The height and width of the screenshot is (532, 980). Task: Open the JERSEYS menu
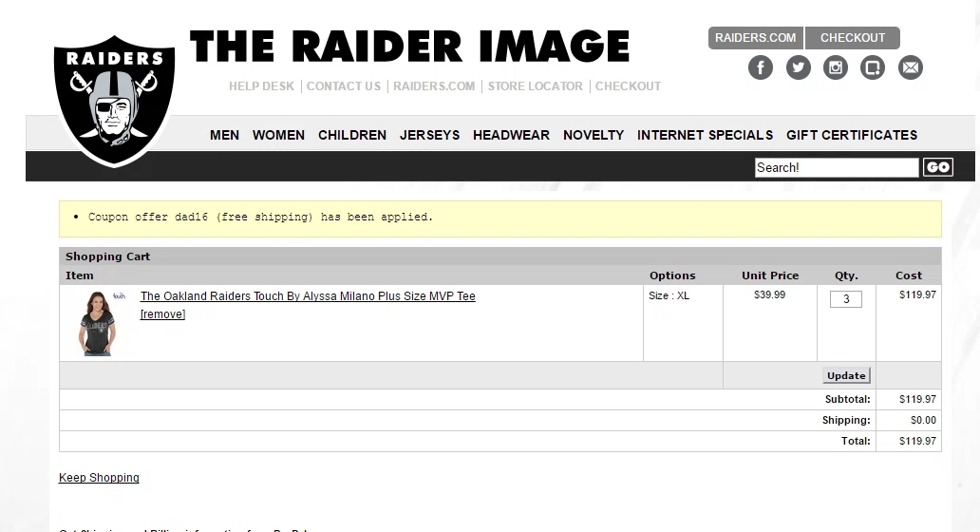[x=430, y=135]
